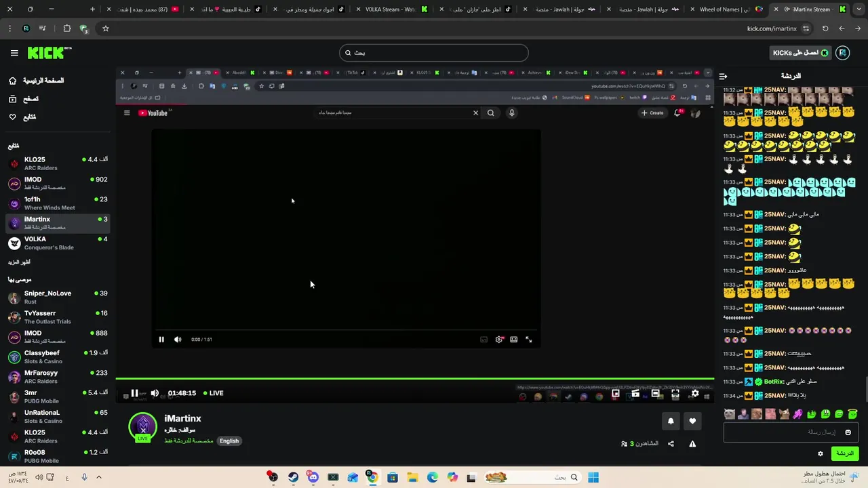Switch to the Wheel of Names tab
Screen dimensions: 868x488
click(x=727, y=9)
